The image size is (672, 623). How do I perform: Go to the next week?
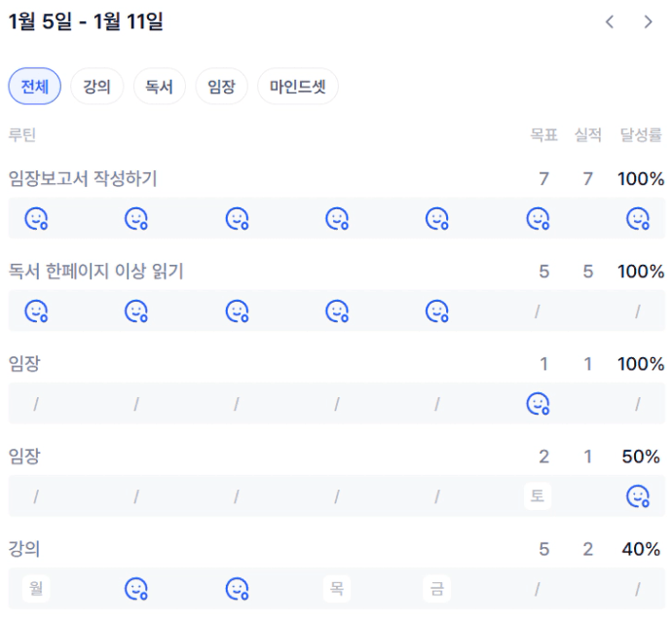[x=649, y=21]
